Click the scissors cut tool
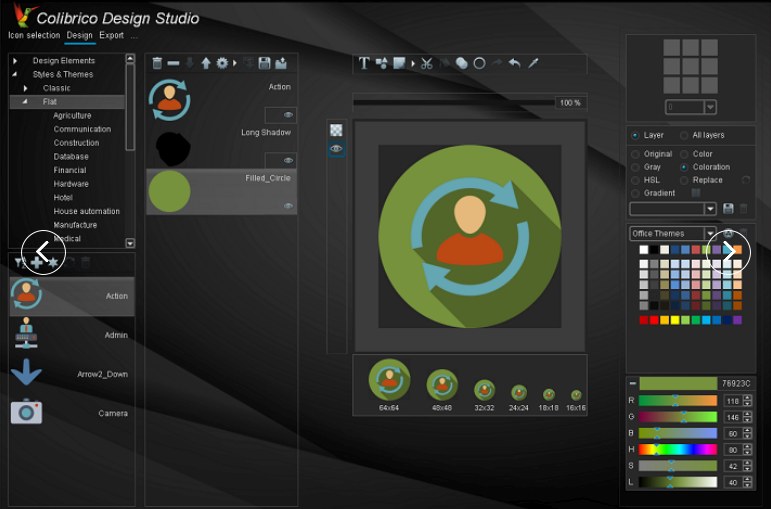Image resolution: width=771 pixels, height=509 pixels. click(x=427, y=63)
